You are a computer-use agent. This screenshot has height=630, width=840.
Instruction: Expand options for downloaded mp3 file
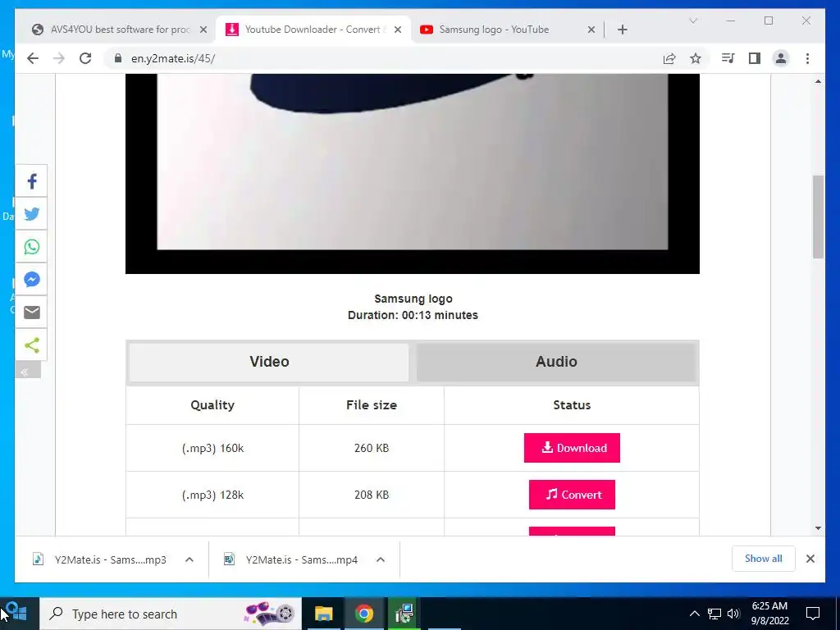(x=189, y=559)
